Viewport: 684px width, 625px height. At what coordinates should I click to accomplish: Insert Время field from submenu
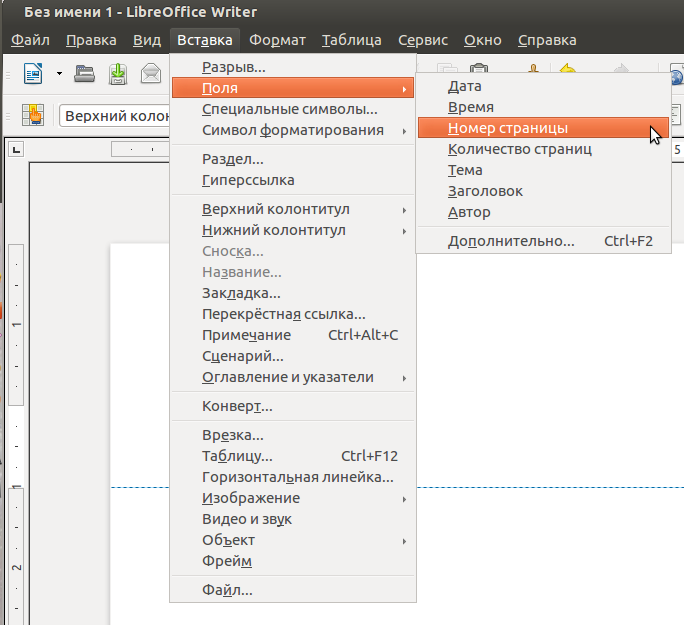point(543,107)
